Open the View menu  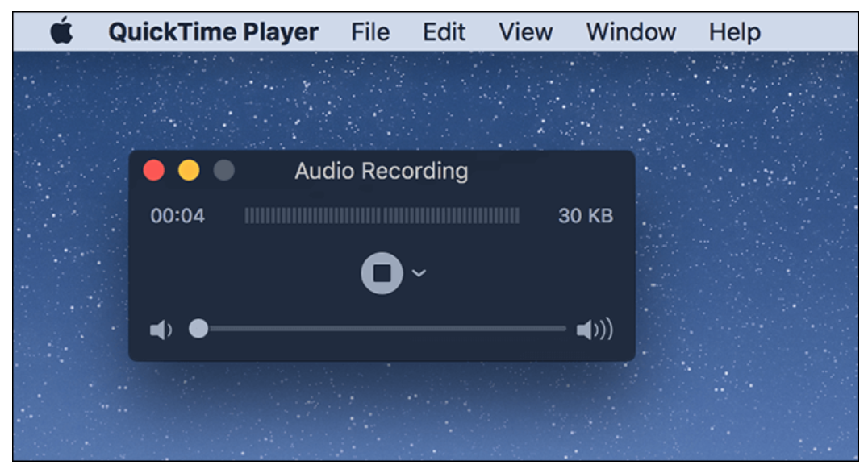(525, 32)
